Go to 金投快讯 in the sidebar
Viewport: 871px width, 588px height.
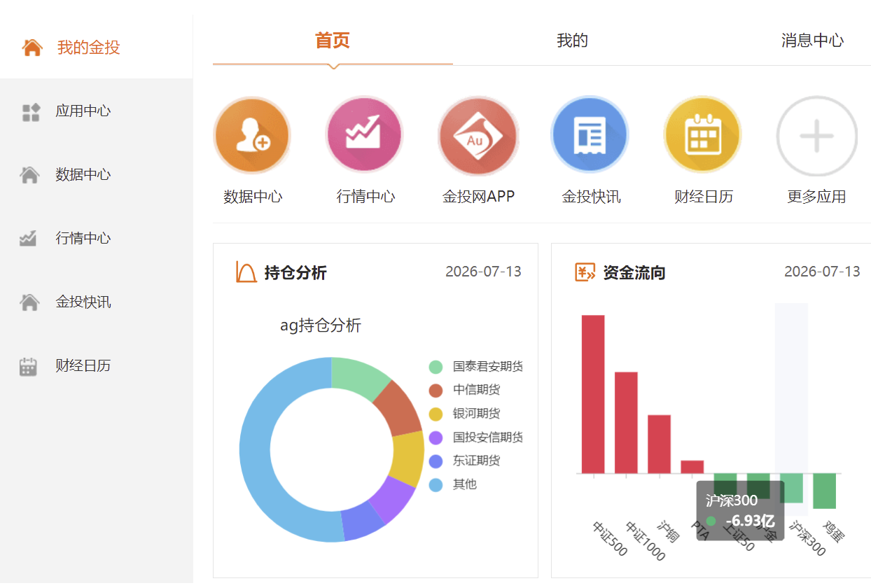click(83, 302)
